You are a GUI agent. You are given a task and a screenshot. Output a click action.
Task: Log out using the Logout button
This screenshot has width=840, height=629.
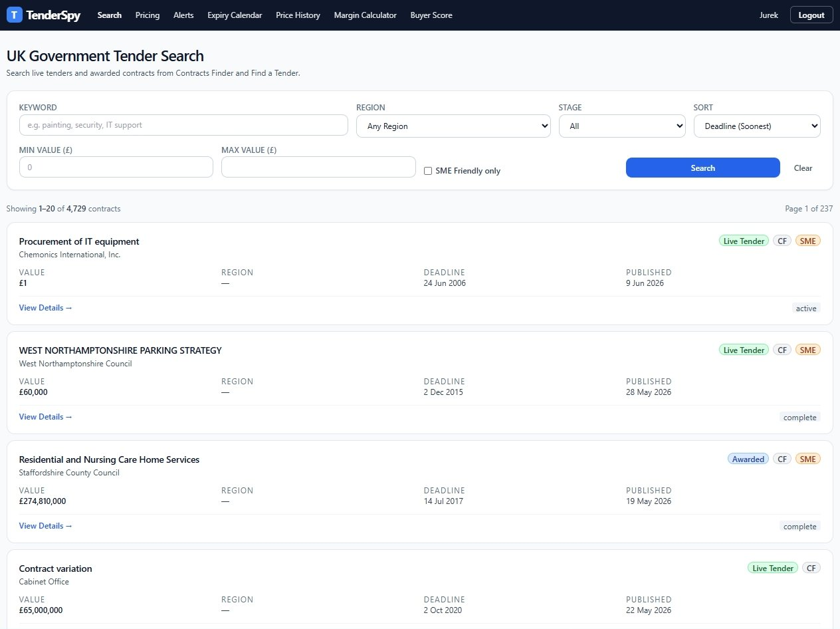(811, 15)
